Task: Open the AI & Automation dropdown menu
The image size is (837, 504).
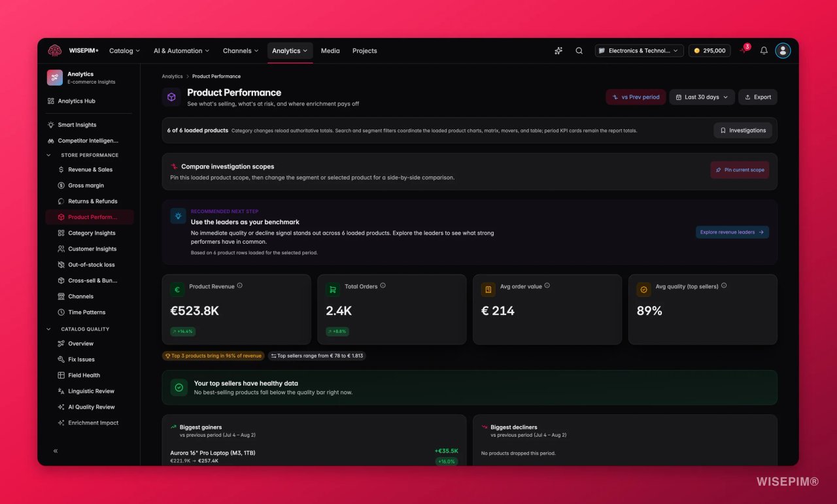Action: click(181, 51)
